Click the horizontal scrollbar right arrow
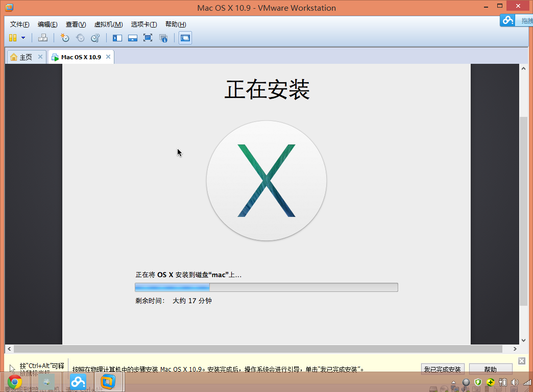The height and width of the screenshot is (392, 533). (515, 349)
